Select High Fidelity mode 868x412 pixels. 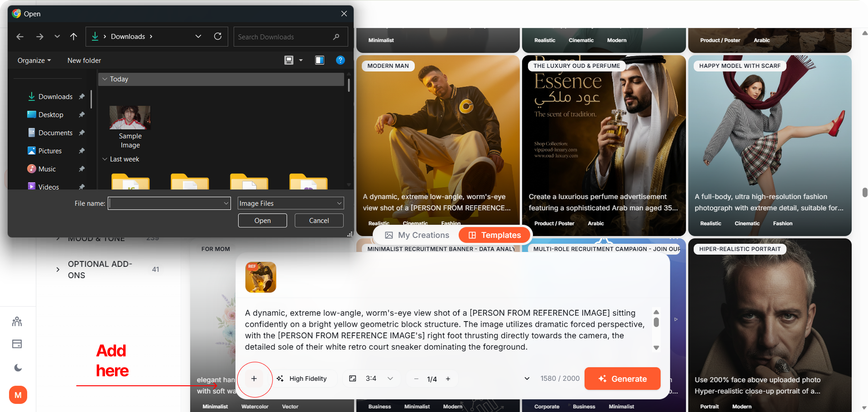coord(302,379)
